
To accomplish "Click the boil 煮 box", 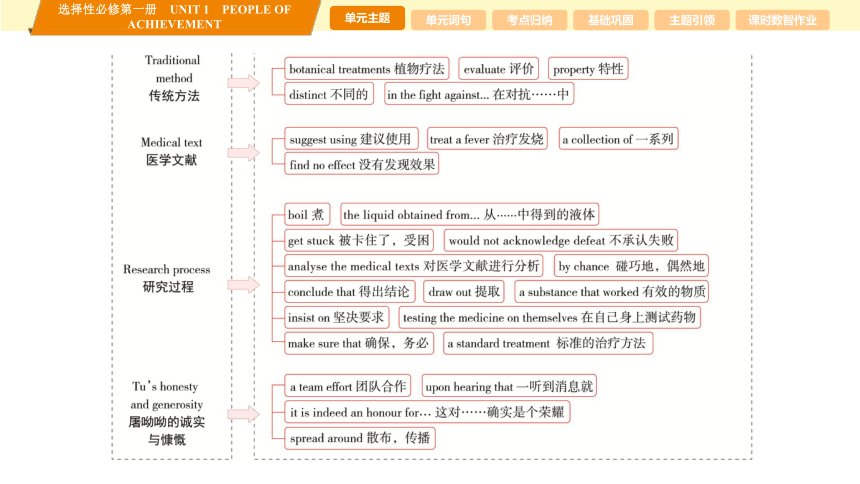I will pyautogui.click(x=307, y=214).
